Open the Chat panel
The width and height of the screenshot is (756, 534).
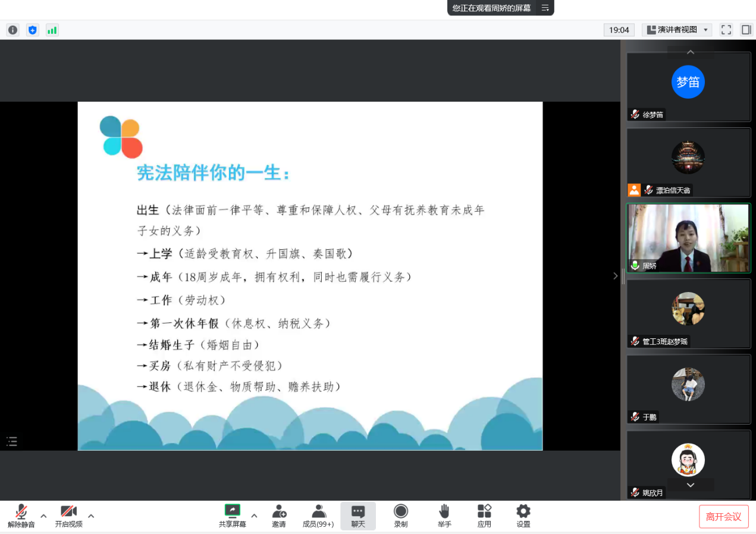click(x=358, y=516)
